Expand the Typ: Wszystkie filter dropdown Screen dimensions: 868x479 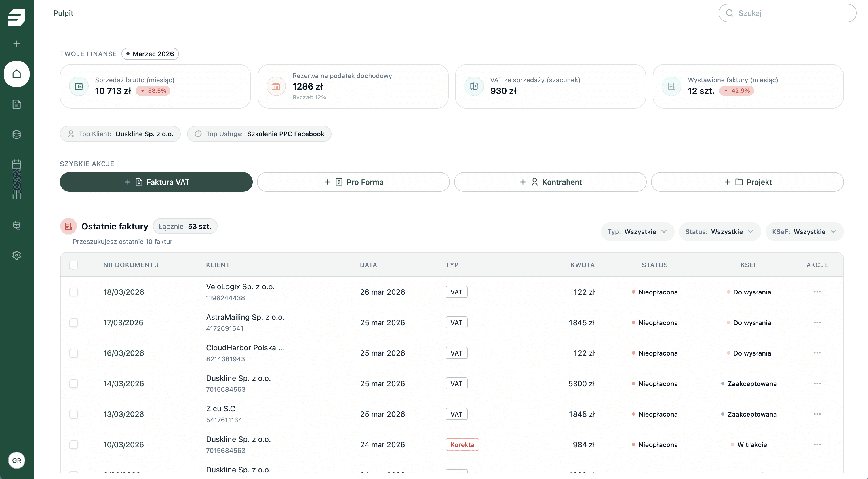click(637, 231)
